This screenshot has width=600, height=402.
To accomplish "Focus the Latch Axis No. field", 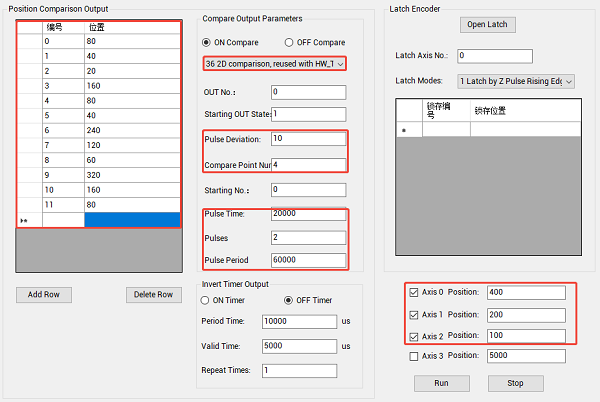I will click(x=495, y=56).
